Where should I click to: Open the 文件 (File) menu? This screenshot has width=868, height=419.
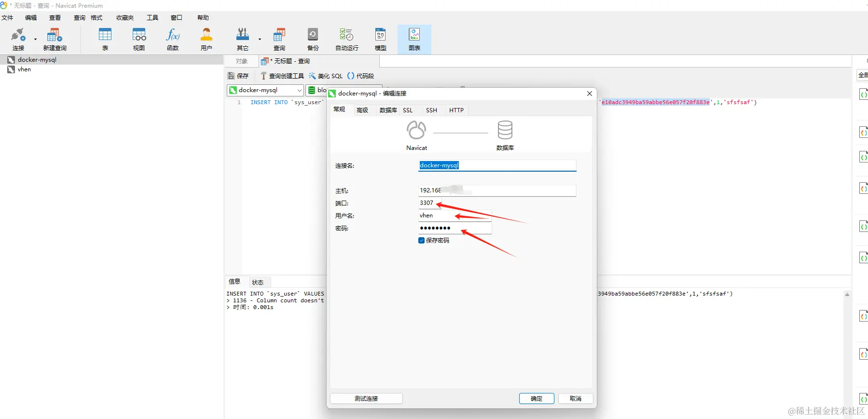(x=7, y=18)
